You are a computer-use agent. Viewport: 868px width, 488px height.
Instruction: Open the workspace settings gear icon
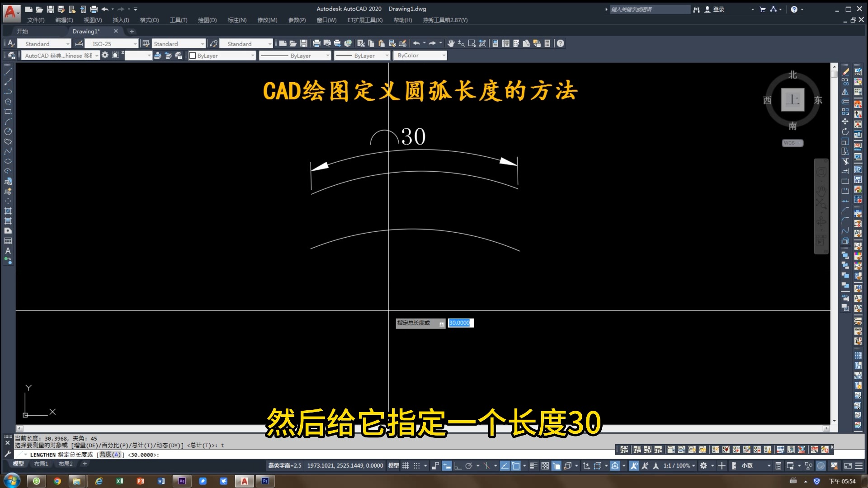pos(105,55)
